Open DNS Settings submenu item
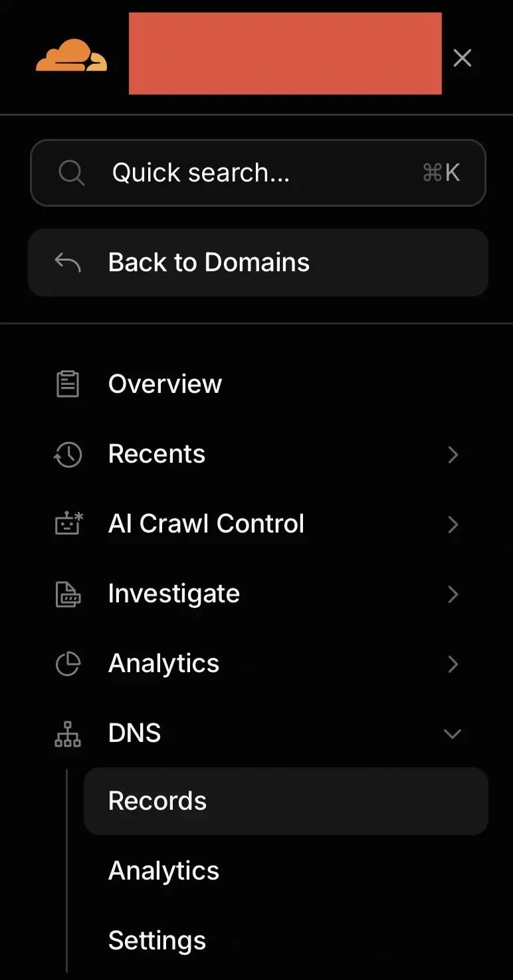This screenshot has width=513, height=980. (x=157, y=941)
